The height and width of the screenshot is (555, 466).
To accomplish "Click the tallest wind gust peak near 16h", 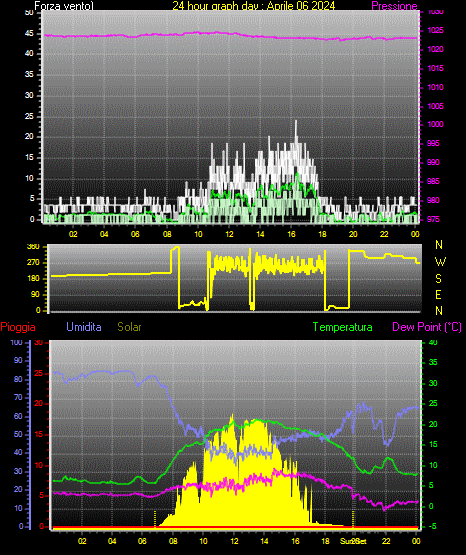I will coord(296,122).
